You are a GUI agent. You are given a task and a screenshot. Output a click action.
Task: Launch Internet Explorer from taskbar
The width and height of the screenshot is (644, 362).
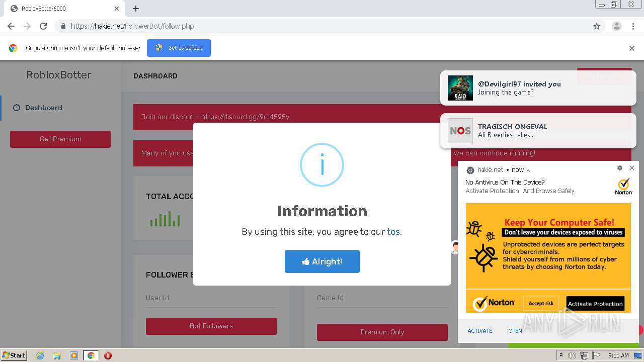coord(40,355)
